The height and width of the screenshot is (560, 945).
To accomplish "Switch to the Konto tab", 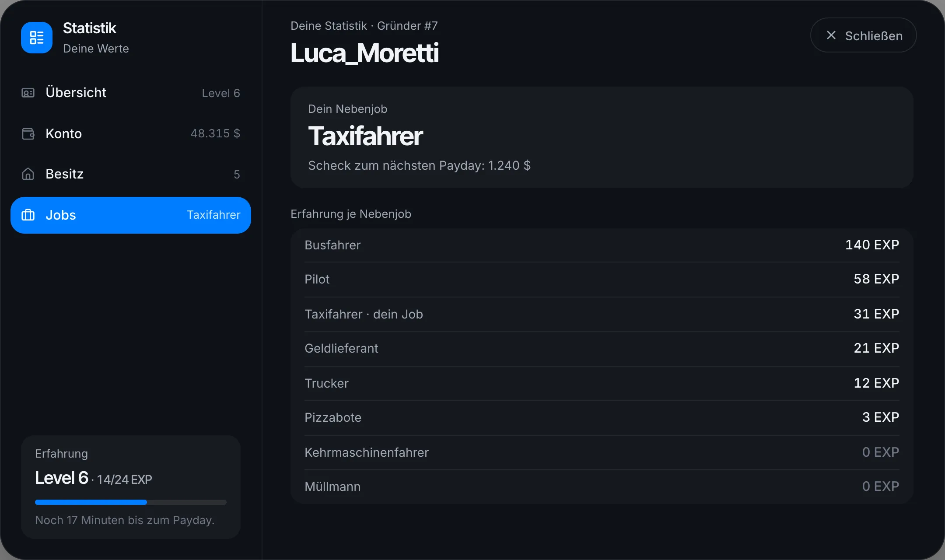I will pos(131,133).
